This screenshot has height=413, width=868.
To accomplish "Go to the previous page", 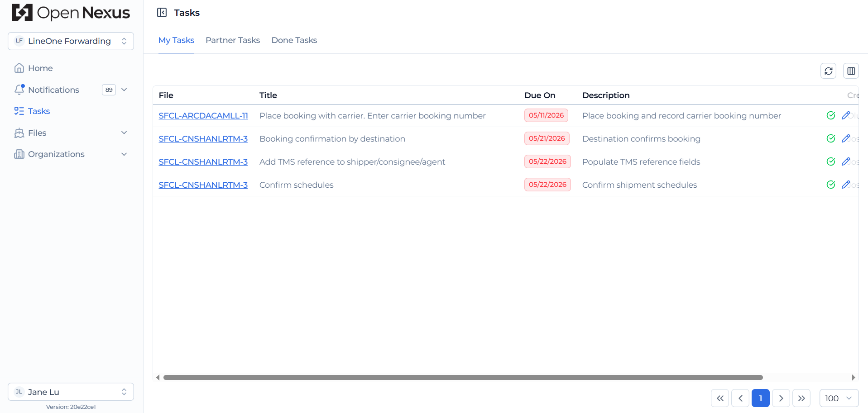I will click(740, 398).
